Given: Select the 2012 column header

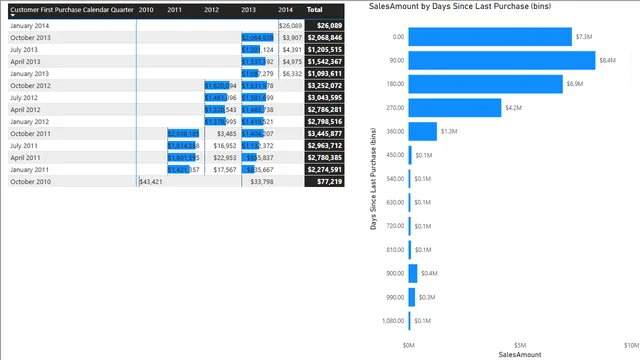Looking at the screenshot, I should (211, 9).
